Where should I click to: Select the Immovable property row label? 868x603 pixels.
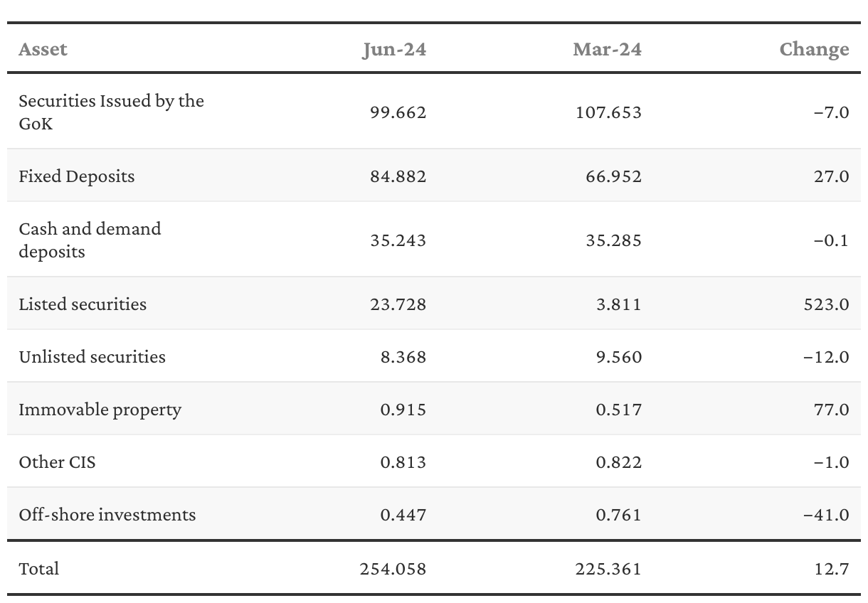tap(100, 410)
